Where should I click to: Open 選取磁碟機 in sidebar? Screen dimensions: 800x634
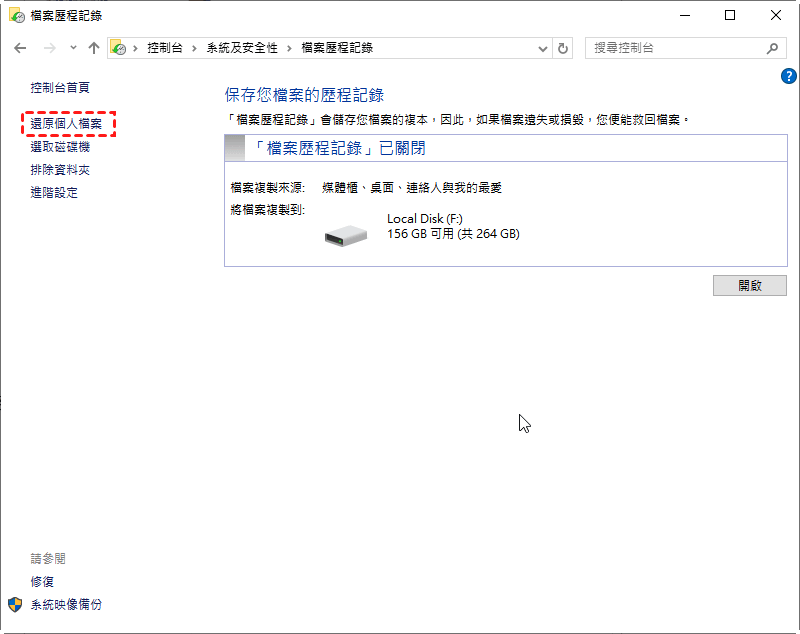(x=59, y=147)
